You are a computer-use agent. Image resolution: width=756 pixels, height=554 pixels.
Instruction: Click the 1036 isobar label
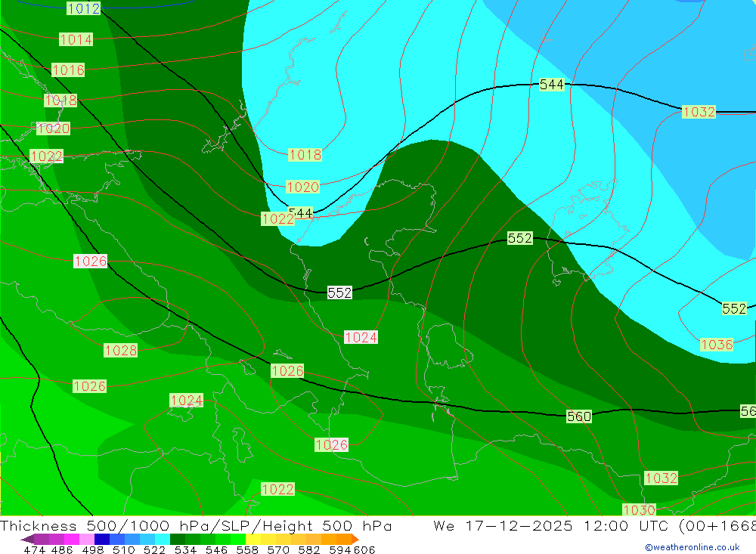point(717,344)
